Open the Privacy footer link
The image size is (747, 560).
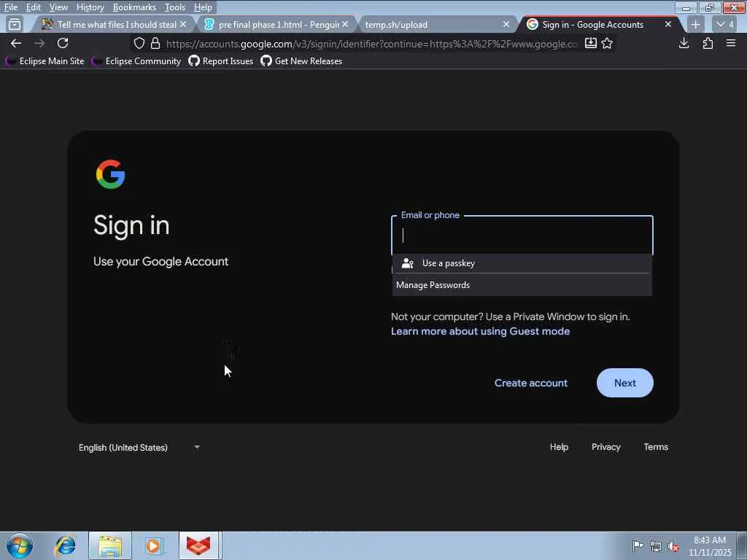click(x=606, y=447)
